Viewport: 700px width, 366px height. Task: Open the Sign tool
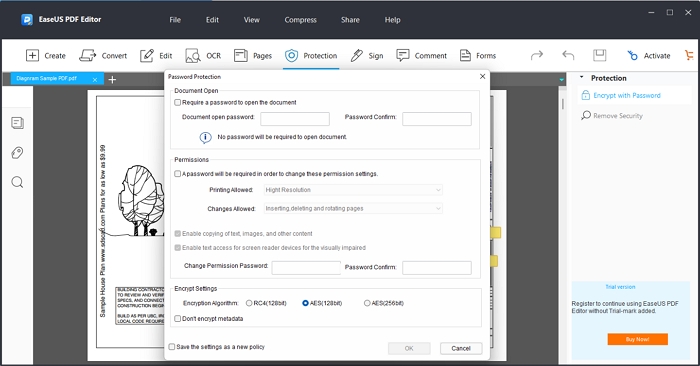(x=367, y=55)
